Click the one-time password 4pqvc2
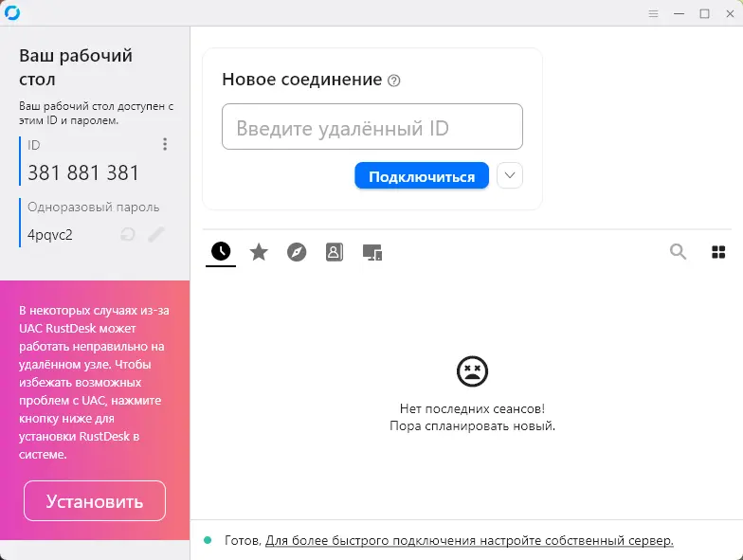The height and width of the screenshot is (560, 743). point(49,235)
